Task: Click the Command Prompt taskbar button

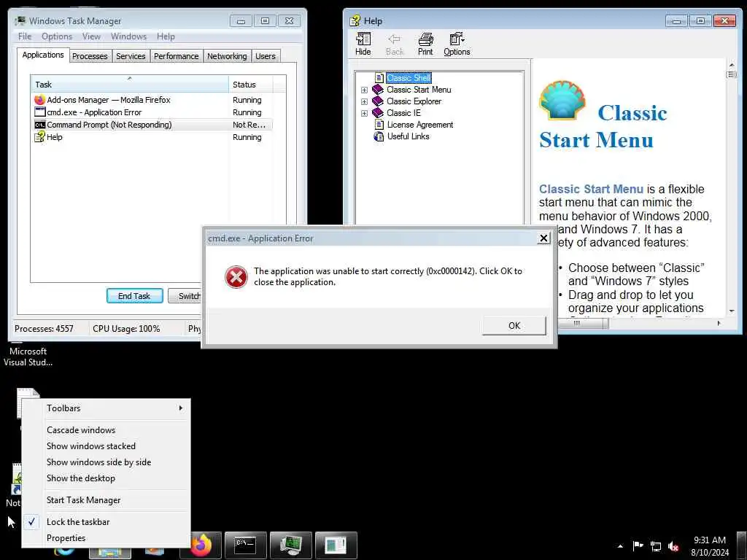Action: [246, 545]
